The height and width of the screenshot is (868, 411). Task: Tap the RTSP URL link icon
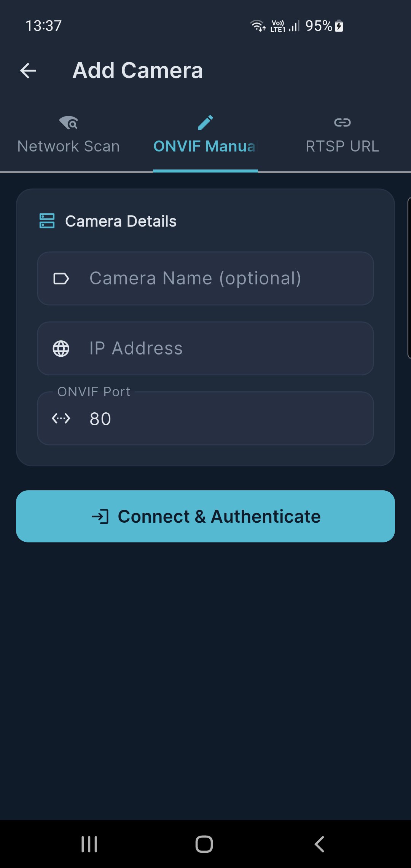click(342, 123)
